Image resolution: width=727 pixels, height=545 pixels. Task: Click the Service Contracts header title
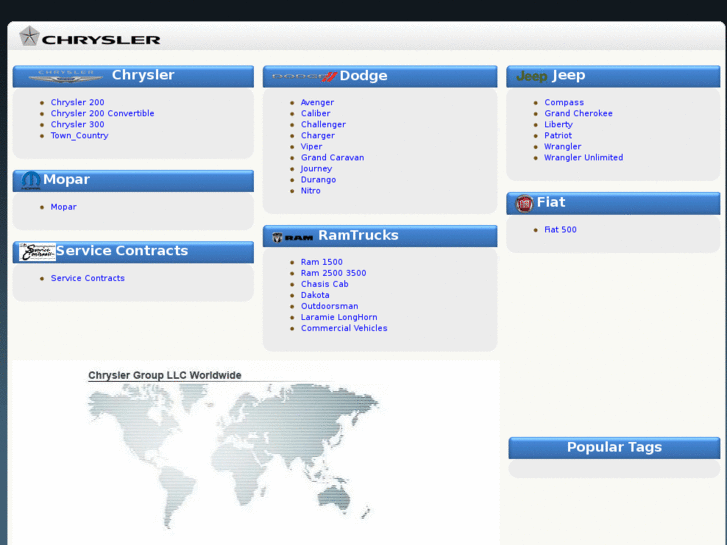(122, 250)
